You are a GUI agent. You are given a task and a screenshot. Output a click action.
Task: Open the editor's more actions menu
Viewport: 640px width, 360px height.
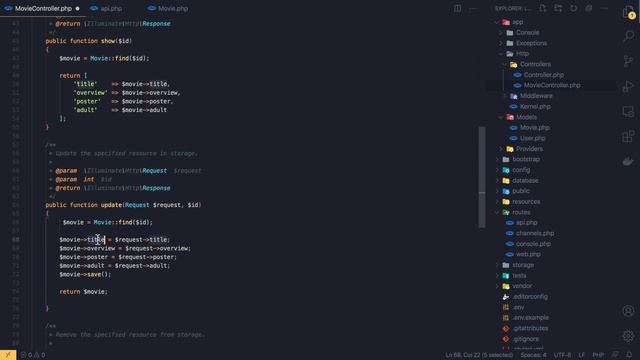point(473,8)
